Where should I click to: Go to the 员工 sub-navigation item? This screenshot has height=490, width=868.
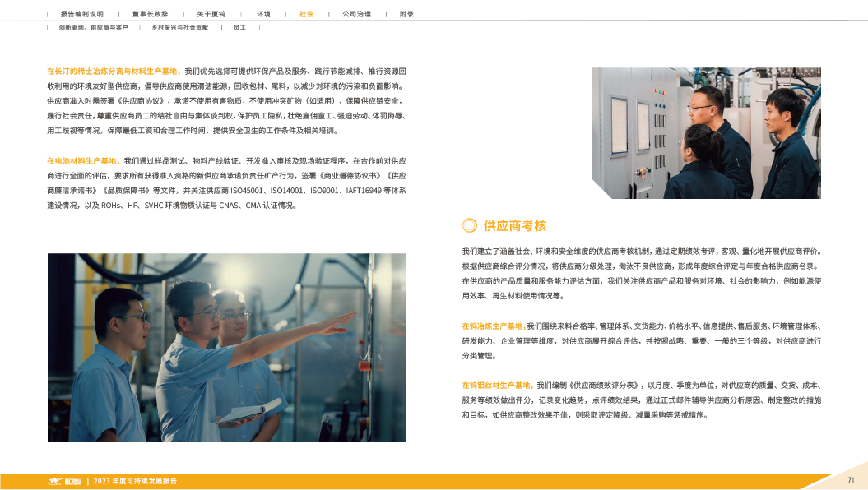pyautogui.click(x=239, y=28)
